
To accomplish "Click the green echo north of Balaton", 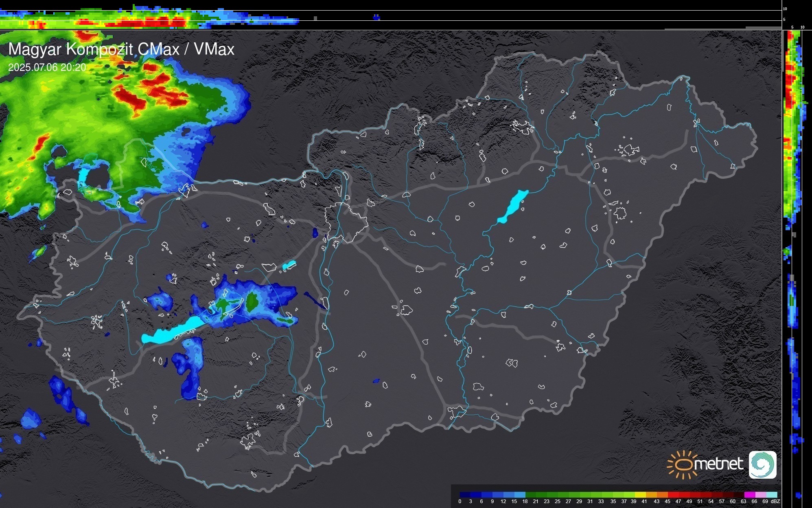I will pos(252,302).
